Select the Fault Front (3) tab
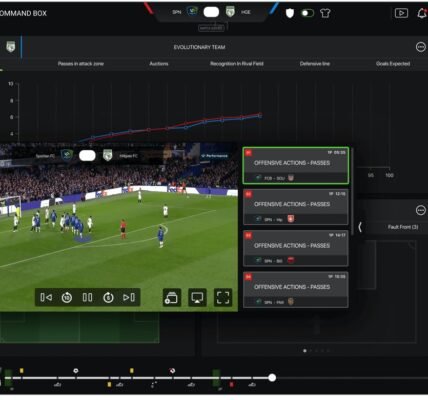Image resolution: width=428 pixels, height=400 pixels. [403, 227]
